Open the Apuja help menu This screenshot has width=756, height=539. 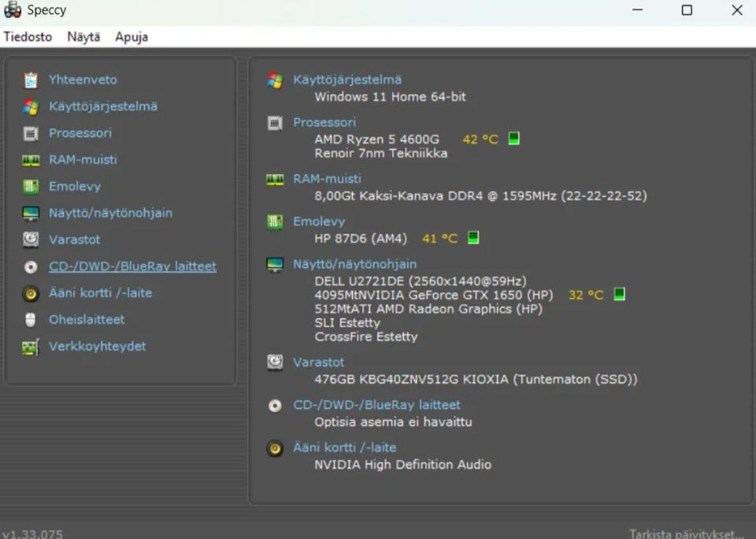(x=132, y=37)
